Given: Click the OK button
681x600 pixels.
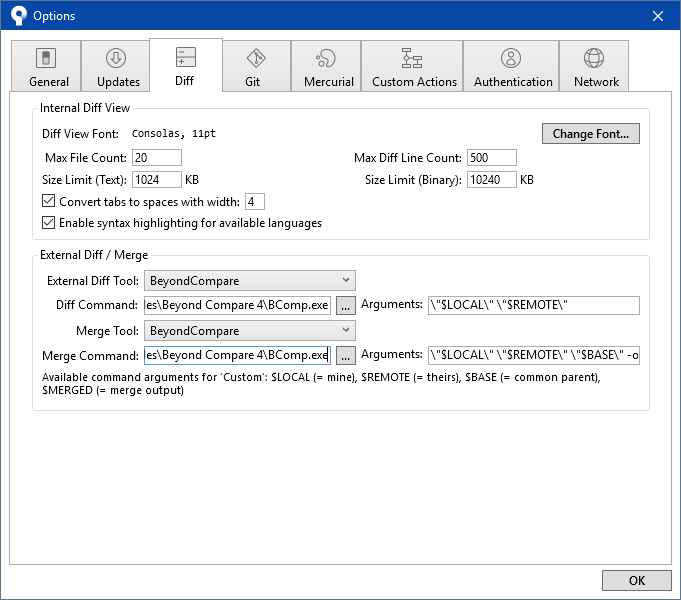Looking at the screenshot, I should [x=637, y=580].
